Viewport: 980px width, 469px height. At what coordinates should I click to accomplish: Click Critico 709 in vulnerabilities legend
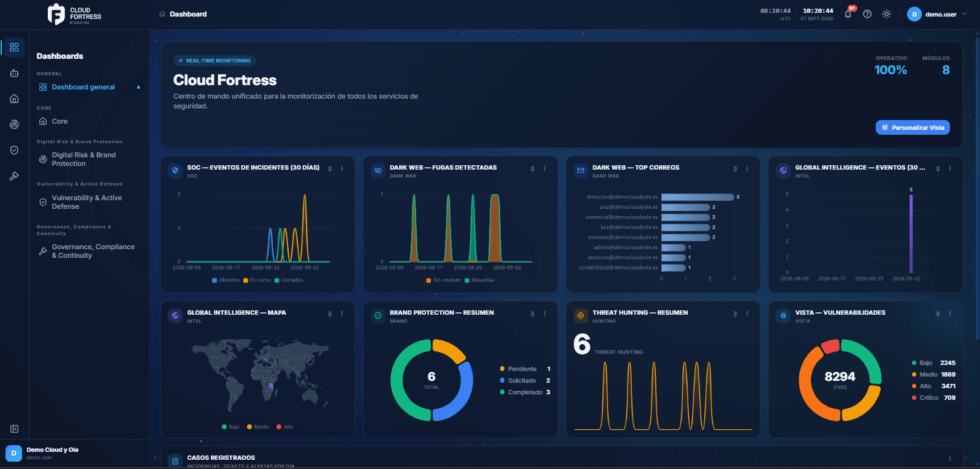pos(933,398)
